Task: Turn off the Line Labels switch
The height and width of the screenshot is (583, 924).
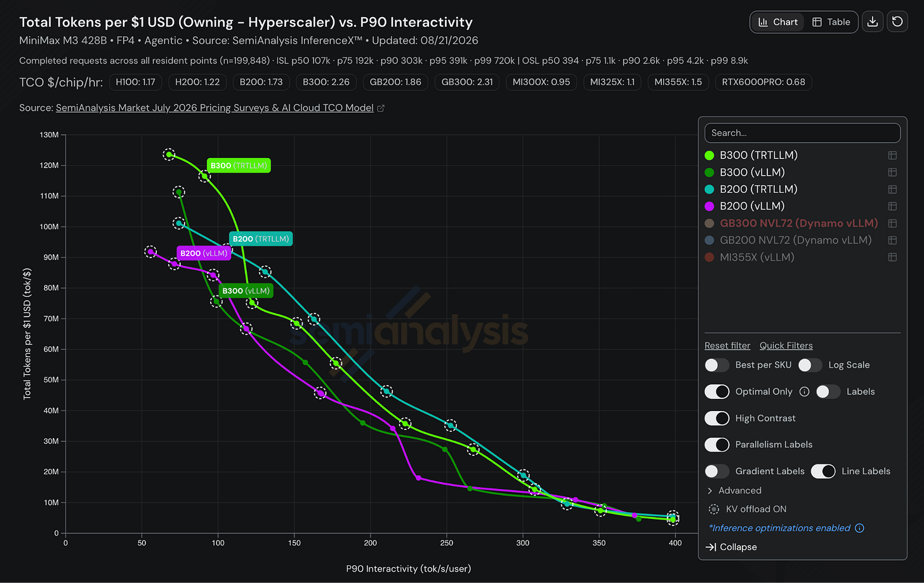Action: point(823,471)
